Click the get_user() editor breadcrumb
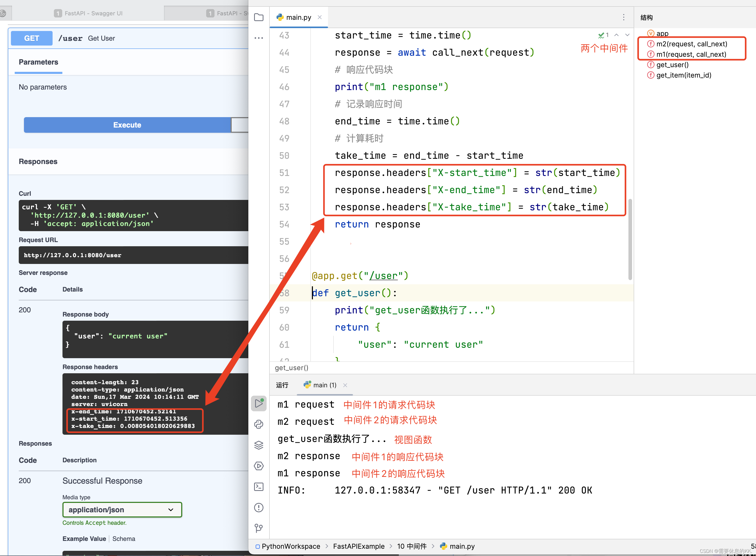This screenshot has height=556, width=756. coord(292,368)
